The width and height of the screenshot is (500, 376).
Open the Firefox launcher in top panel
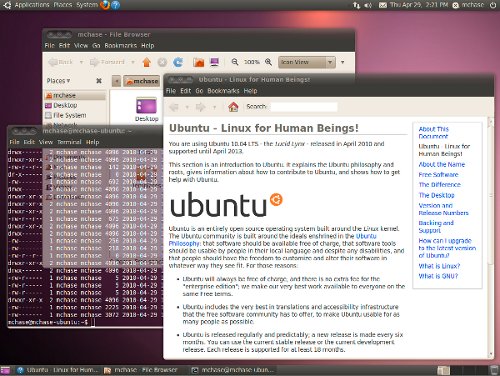(105, 5)
